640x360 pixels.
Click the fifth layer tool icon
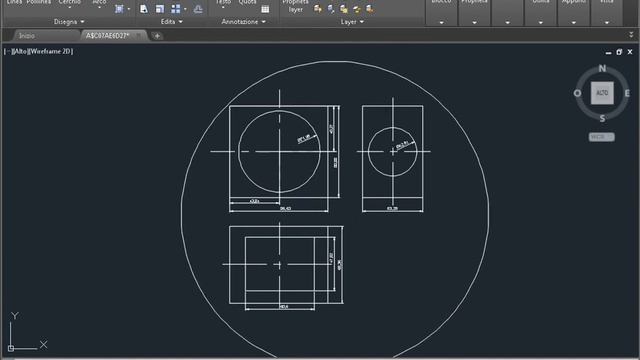click(369, 9)
